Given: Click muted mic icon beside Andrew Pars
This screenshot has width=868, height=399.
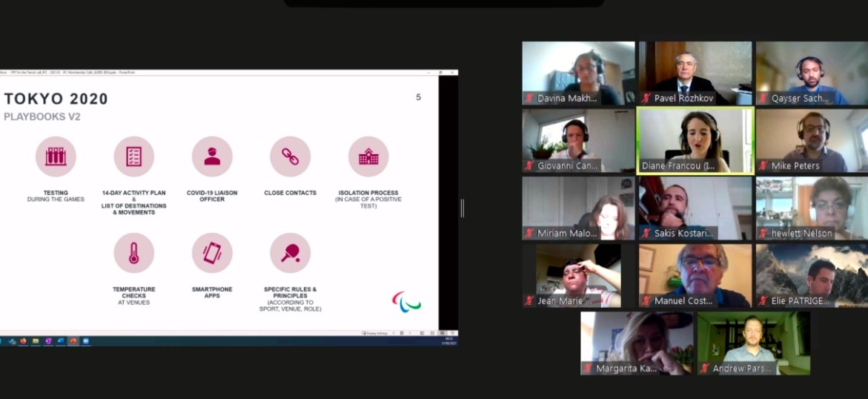Looking at the screenshot, I should click(705, 369).
